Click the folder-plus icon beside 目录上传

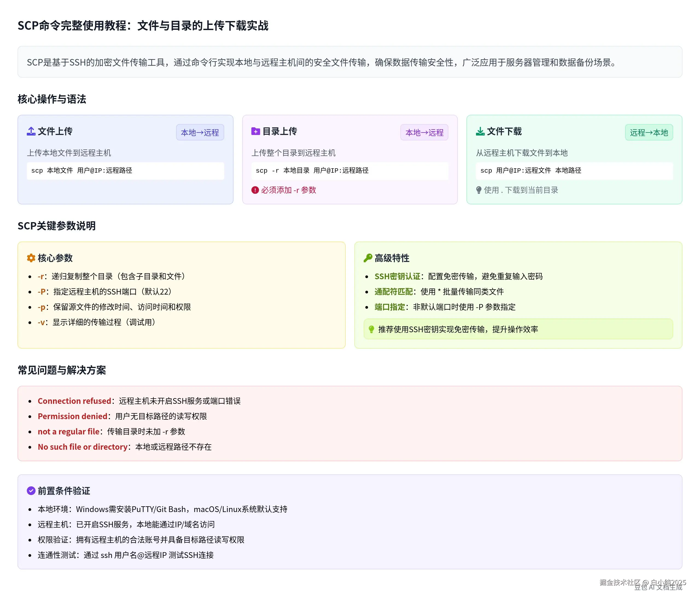(x=255, y=131)
